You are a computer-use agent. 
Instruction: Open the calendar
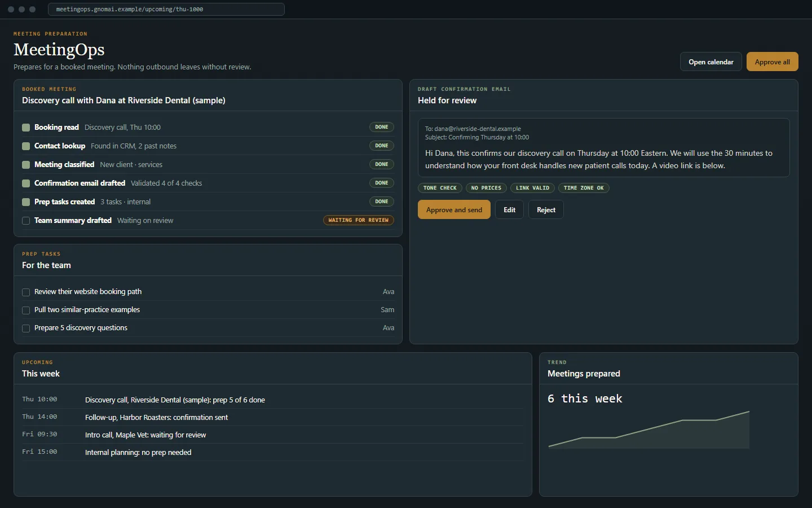tap(710, 62)
